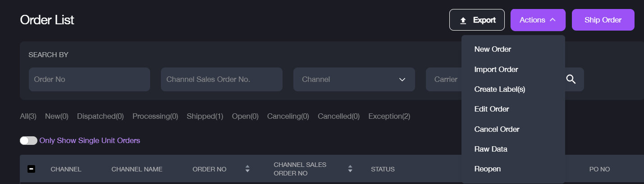Focus the Channel Sales Order No. field

pos(221,80)
